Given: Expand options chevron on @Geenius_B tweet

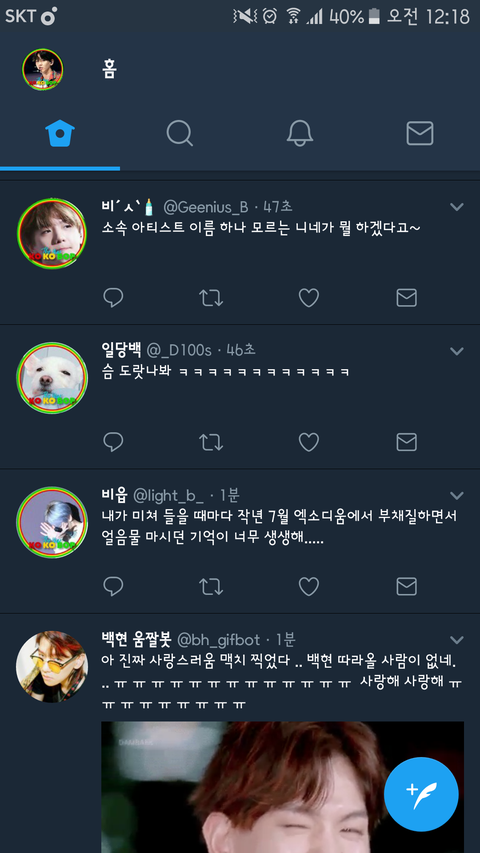Looking at the screenshot, I should tap(457, 207).
